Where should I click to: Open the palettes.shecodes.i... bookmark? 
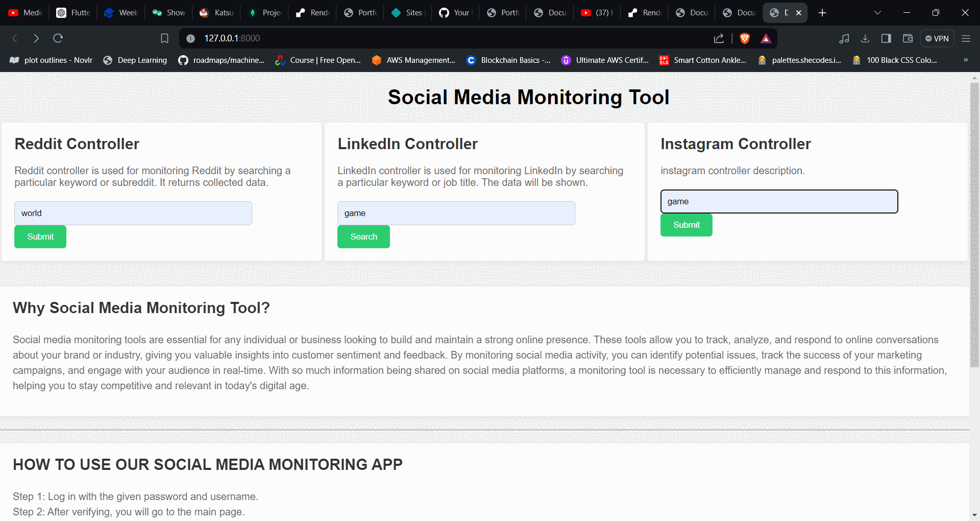(799, 60)
